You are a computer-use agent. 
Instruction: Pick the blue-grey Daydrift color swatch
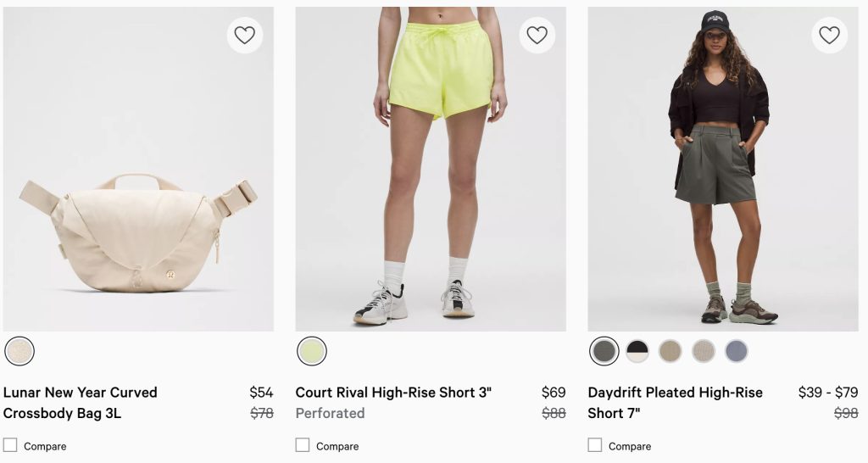click(737, 351)
